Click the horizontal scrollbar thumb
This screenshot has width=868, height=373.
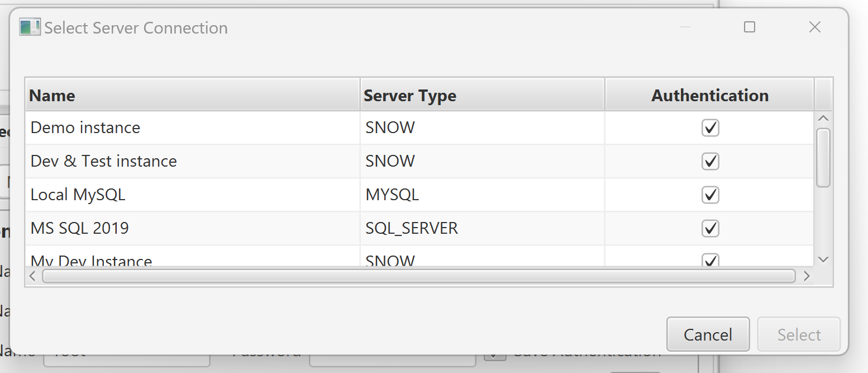[x=418, y=276]
